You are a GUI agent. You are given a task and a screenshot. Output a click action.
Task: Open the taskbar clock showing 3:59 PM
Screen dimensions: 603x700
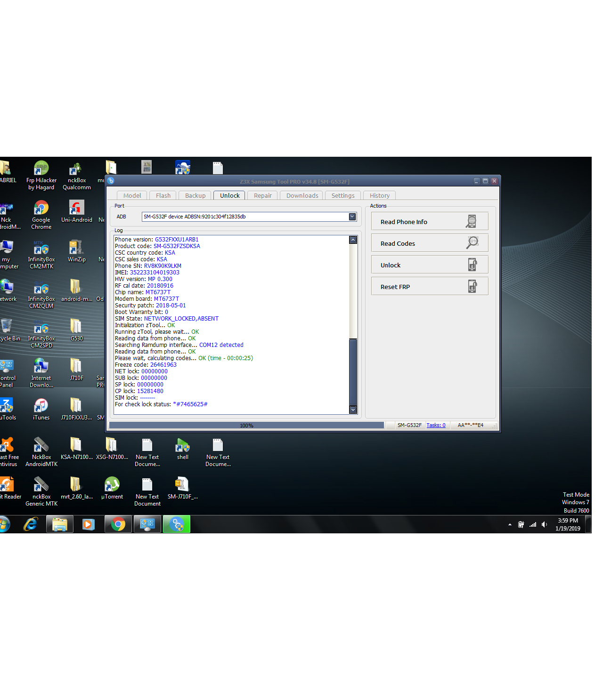point(568,524)
